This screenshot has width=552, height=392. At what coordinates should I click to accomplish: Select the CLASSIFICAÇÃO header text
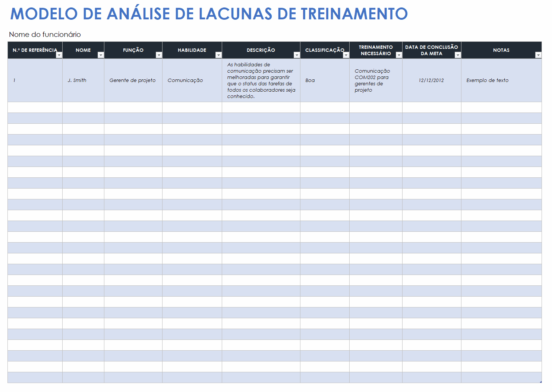(x=325, y=50)
